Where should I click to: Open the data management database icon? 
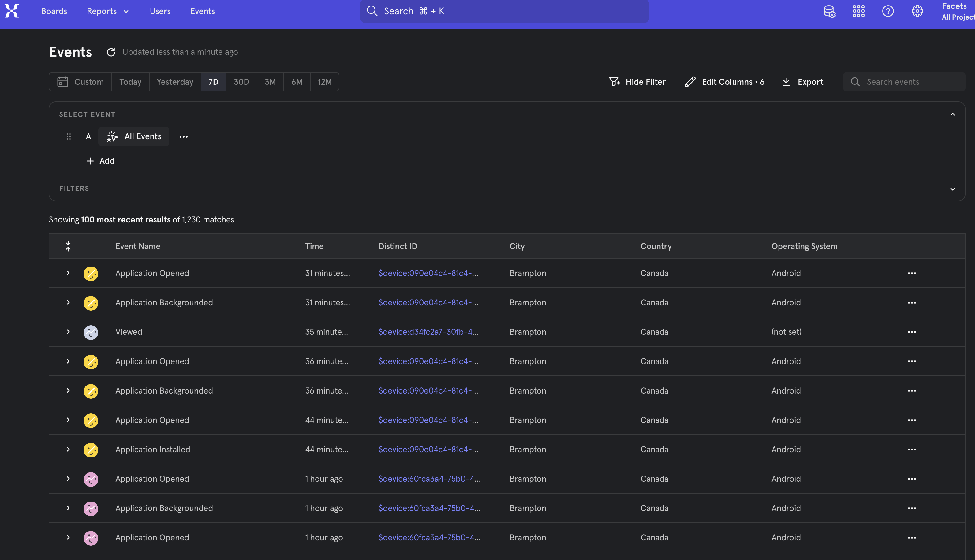[x=830, y=11]
